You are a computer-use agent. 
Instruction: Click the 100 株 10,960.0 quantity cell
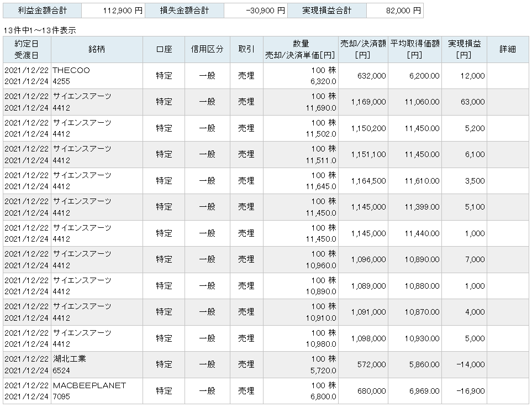[x=301, y=259]
